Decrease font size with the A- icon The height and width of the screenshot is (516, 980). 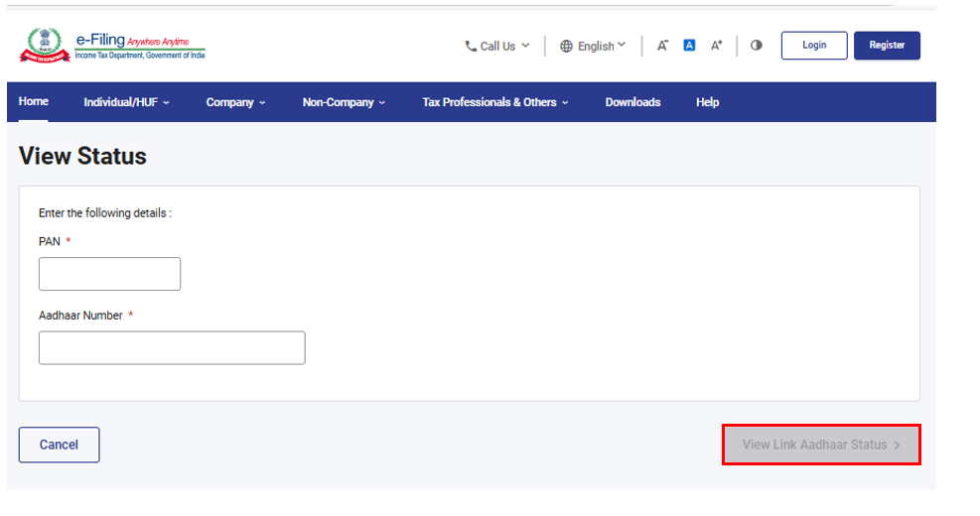pyautogui.click(x=662, y=46)
